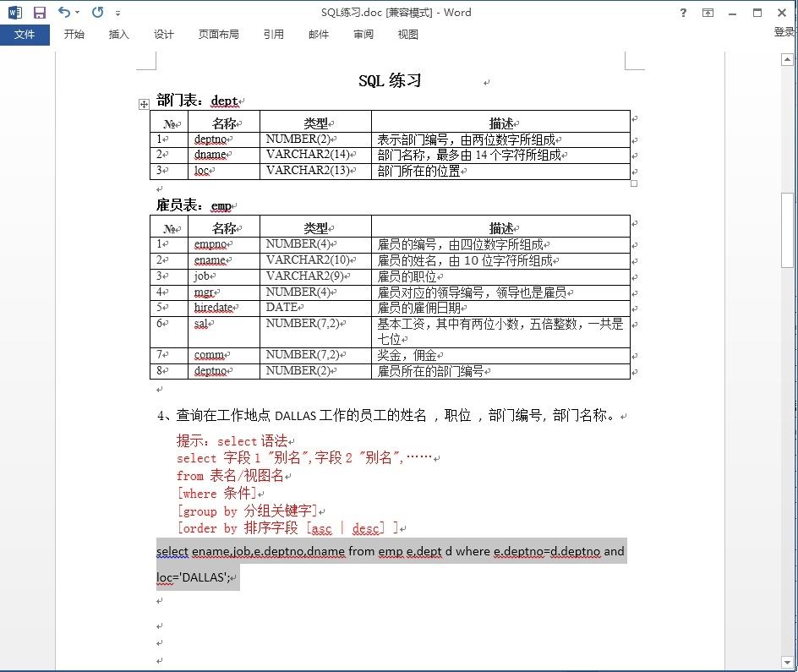Click the '提示: select 语法' hint line
The width and height of the screenshot is (798, 672).
(x=232, y=440)
